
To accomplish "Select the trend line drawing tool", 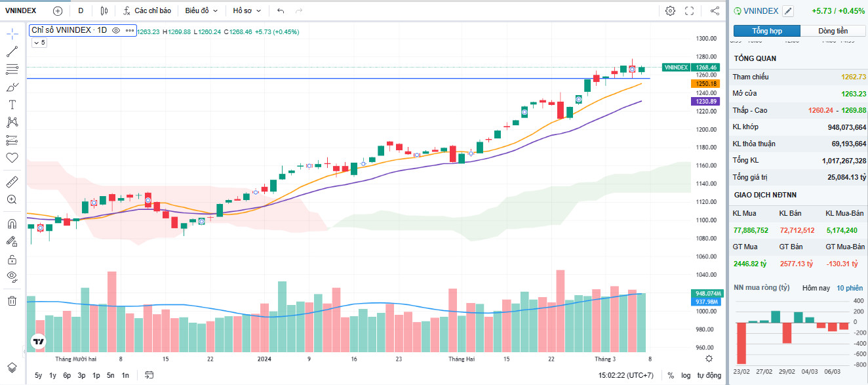I will coord(12,51).
